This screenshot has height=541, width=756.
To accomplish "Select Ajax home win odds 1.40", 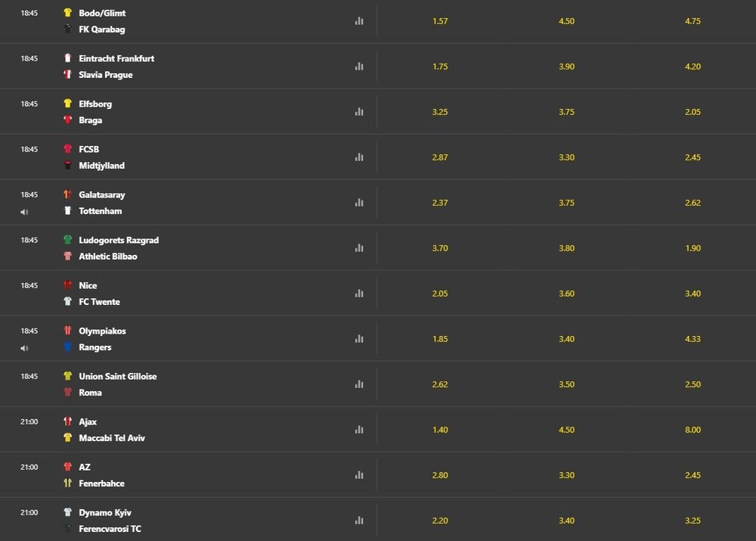I will pos(440,430).
